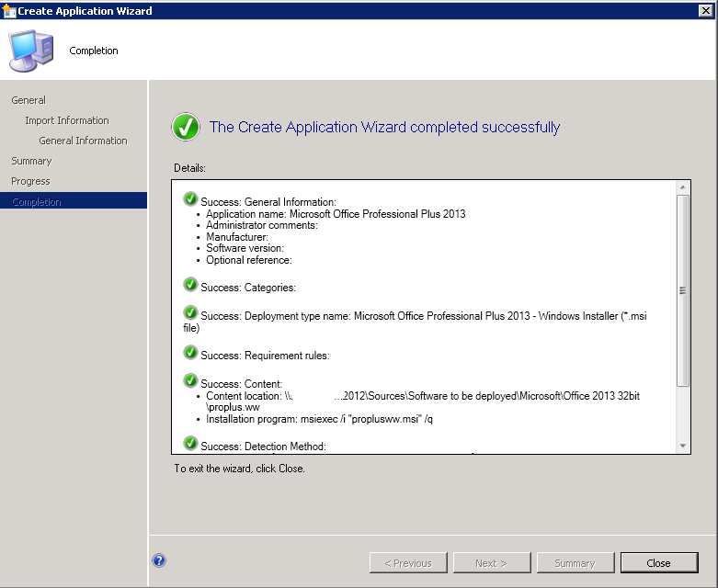Select General in the wizard steps
Screen dimensions: 718x588
pos(28,100)
